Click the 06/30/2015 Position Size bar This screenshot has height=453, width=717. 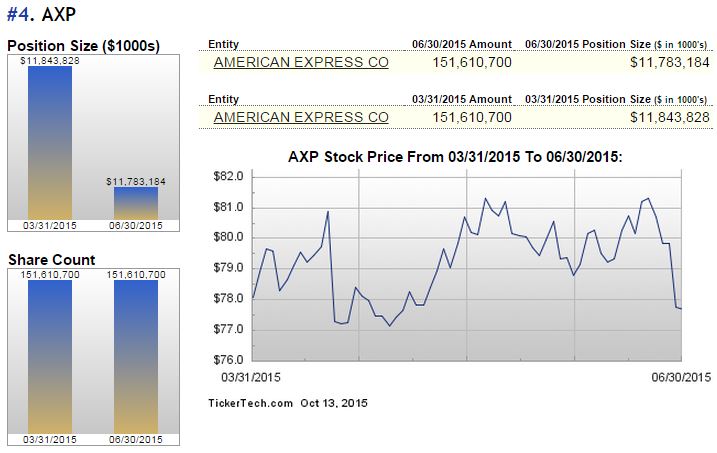[135, 202]
